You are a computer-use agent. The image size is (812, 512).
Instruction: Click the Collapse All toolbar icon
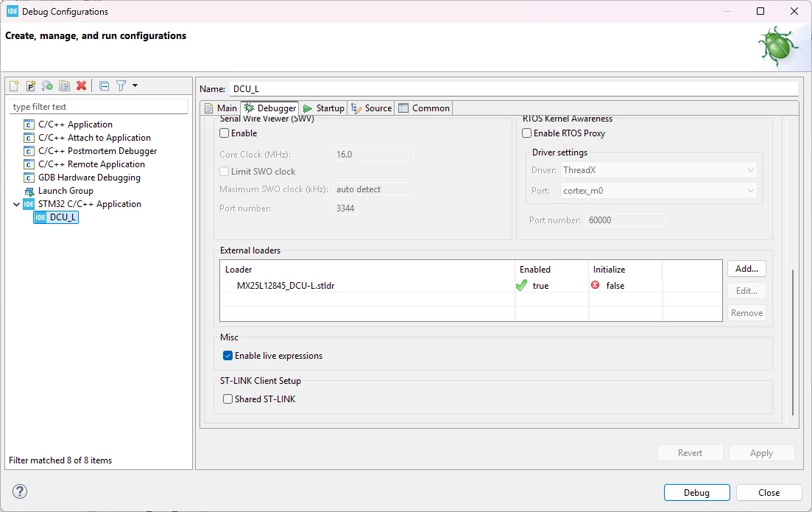(104, 86)
